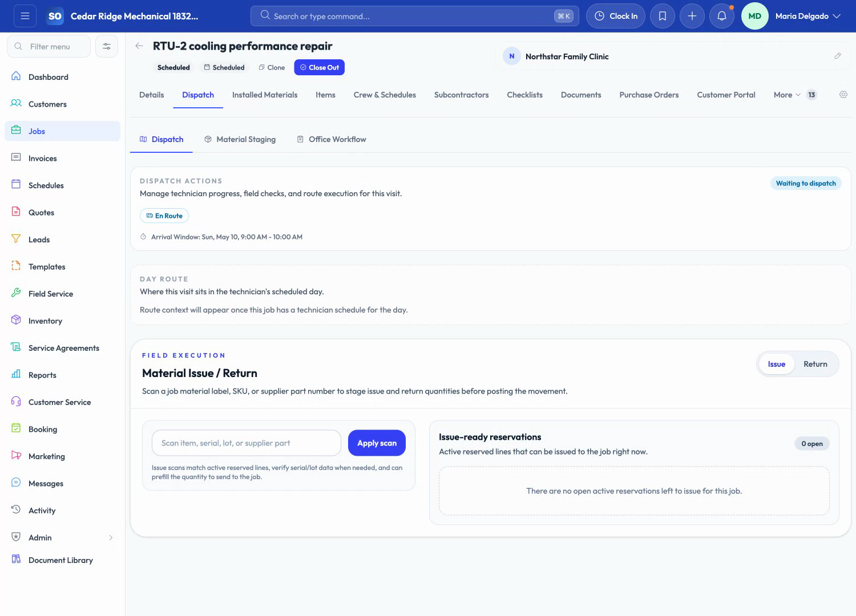Click the Messages chat icon
Screen dimensions: 856x616
coord(16,483)
